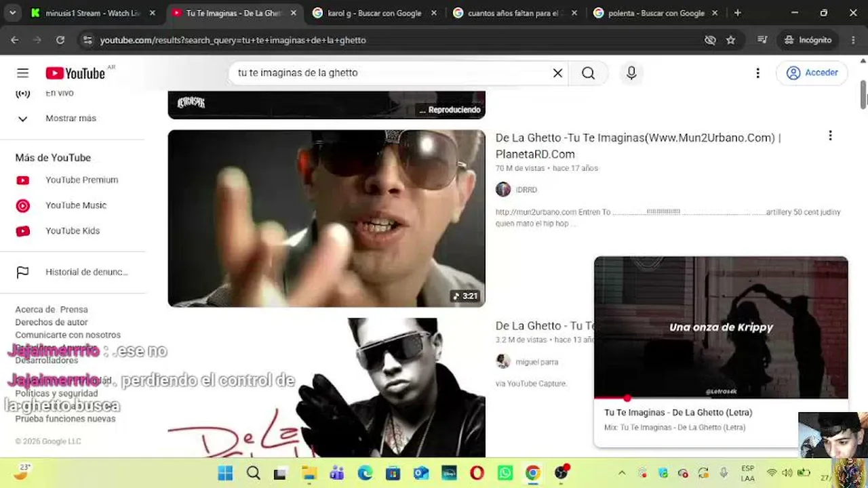Close the minusis1 Stream tab

(152, 13)
